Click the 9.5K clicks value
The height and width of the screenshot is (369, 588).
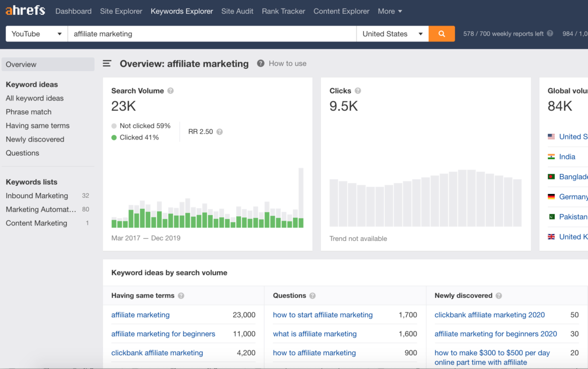[344, 106]
